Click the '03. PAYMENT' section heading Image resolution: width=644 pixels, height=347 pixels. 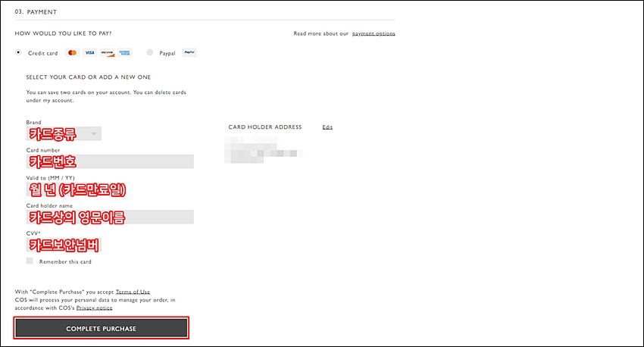[36, 12]
